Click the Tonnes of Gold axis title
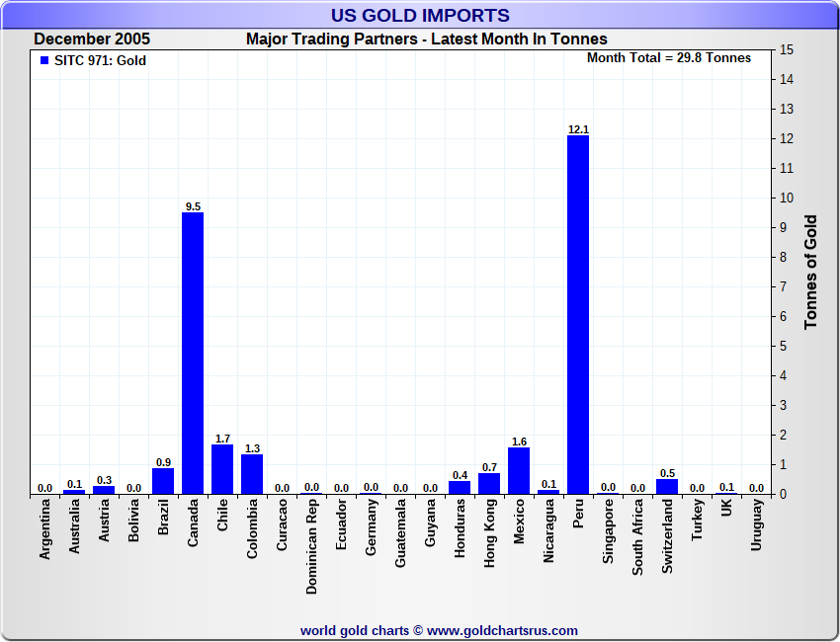Viewport: 840px width, 642px height. click(x=810, y=272)
